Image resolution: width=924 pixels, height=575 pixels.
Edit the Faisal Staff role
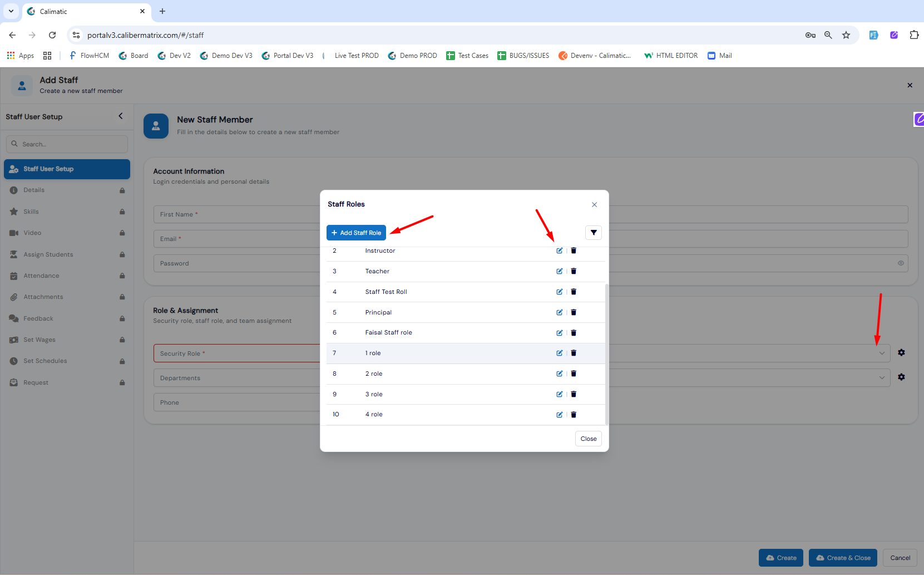[559, 333]
